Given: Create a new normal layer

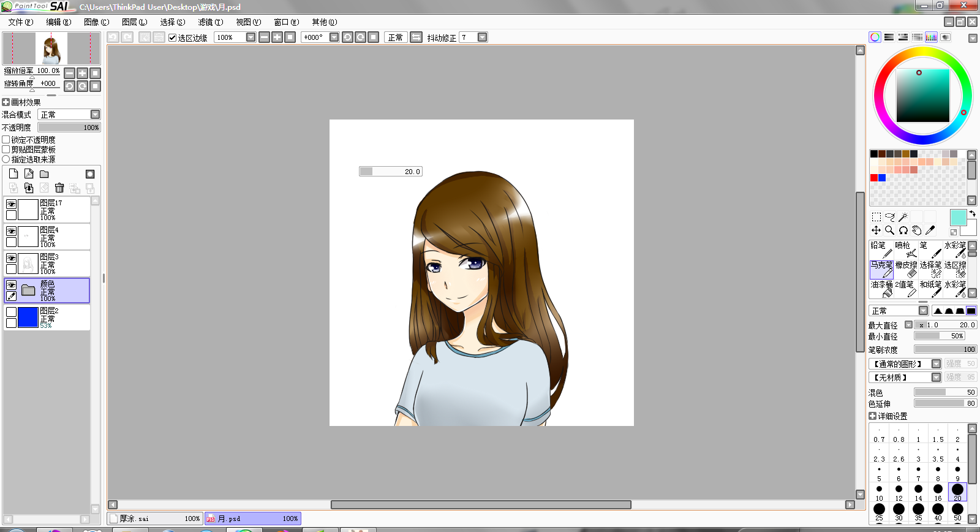Looking at the screenshot, I should tap(13, 174).
